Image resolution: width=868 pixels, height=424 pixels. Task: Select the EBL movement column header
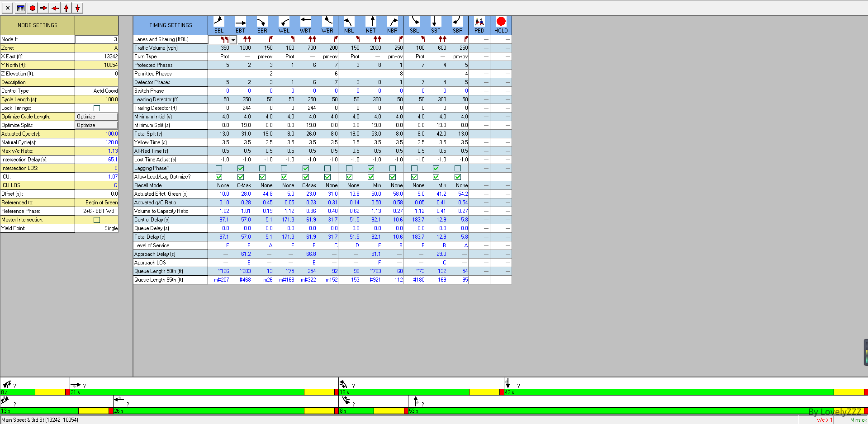click(219, 25)
